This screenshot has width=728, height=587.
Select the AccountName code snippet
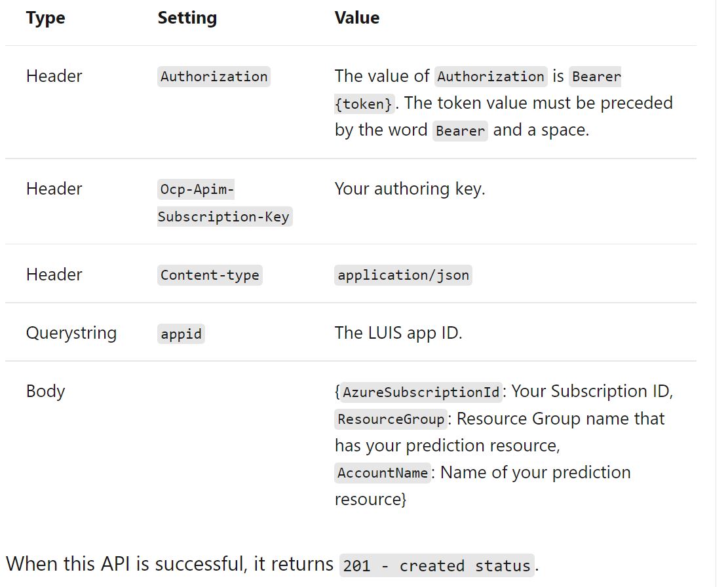[x=383, y=473]
